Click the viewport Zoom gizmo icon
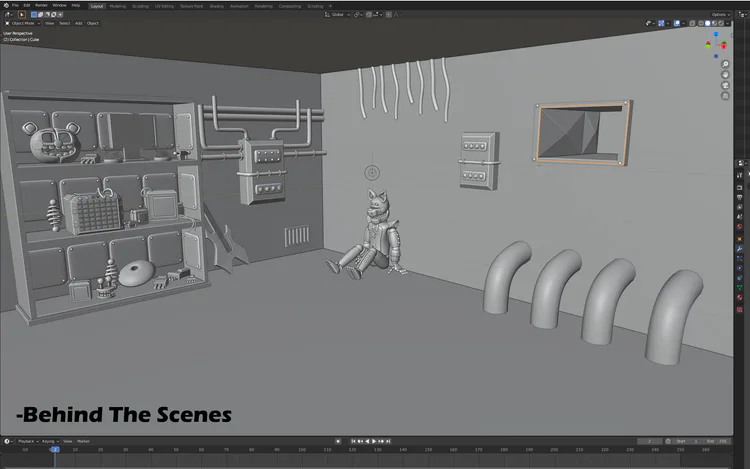The height and width of the screenshot is (469, 750). pyautogui.click(x=725, y=64)
